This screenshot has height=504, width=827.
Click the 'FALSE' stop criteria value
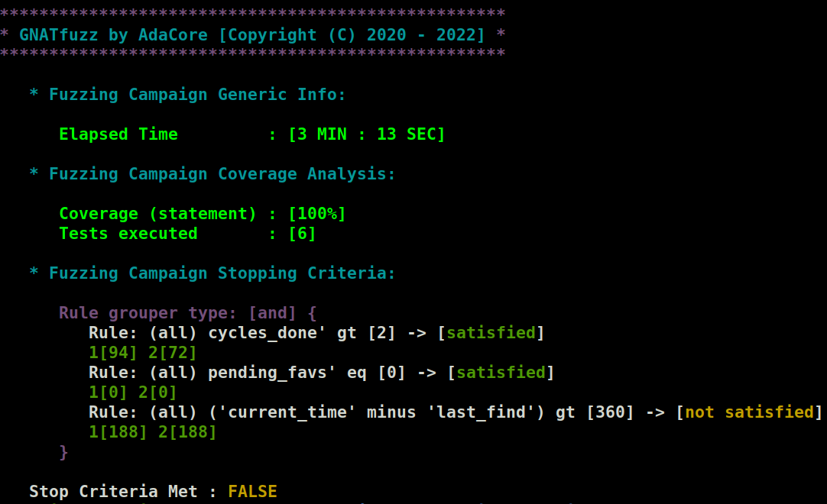(x=253, y=491)
